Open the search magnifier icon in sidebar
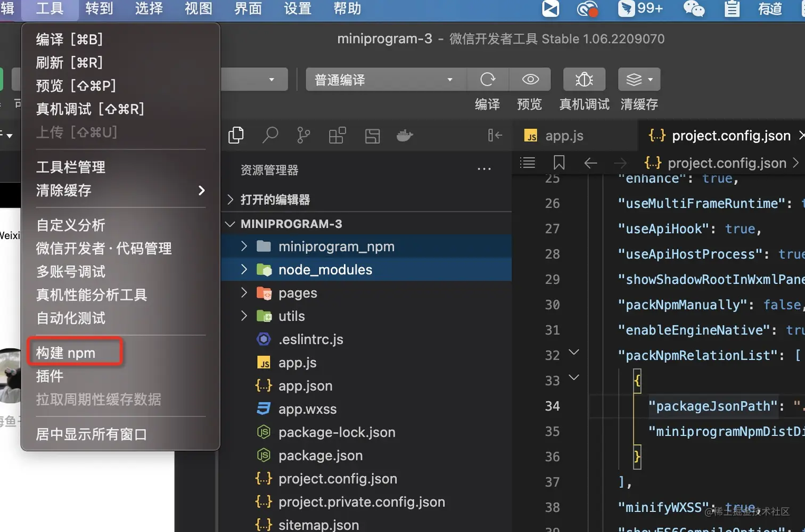The height and width of the screenshot is (532, 805). coord(270,135)
